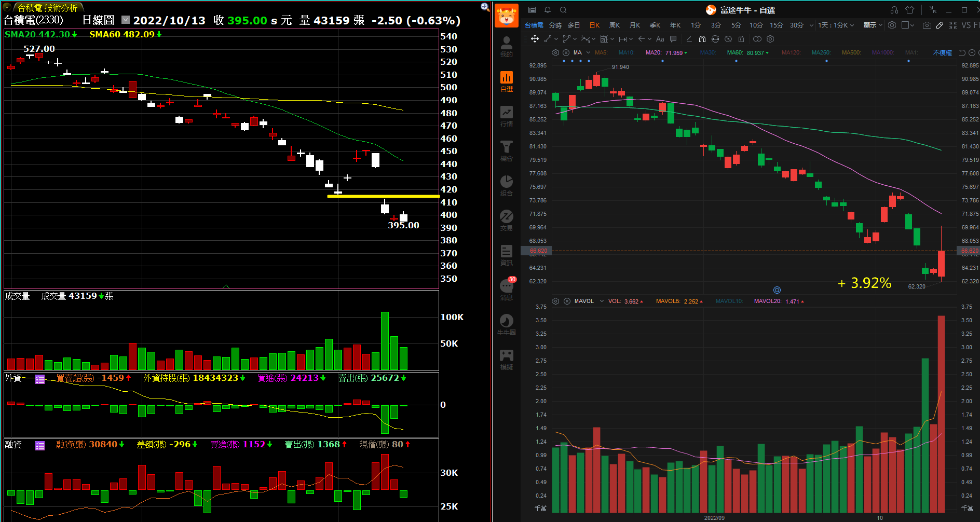
Task: Switch to 分時 intraday tab
Action: coord(555,25)
